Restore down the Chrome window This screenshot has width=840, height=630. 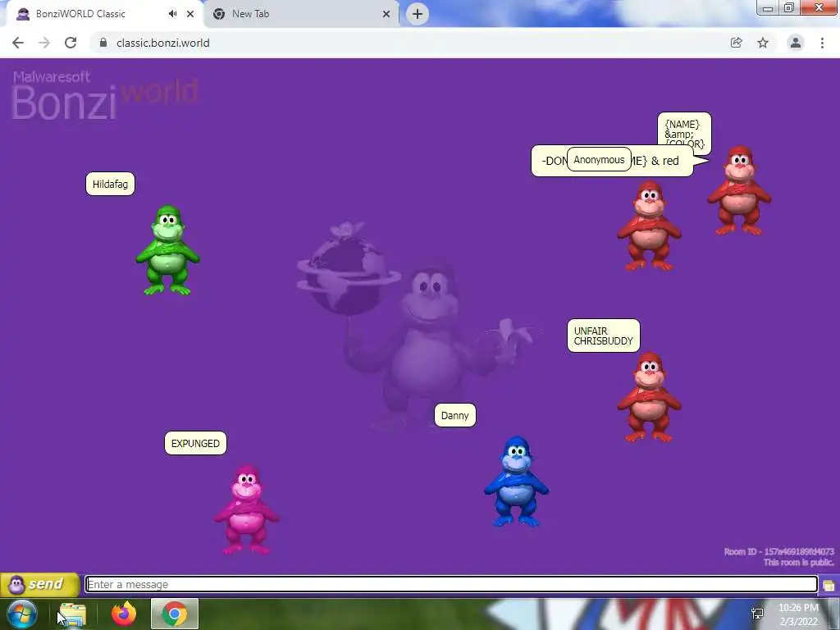789,8
